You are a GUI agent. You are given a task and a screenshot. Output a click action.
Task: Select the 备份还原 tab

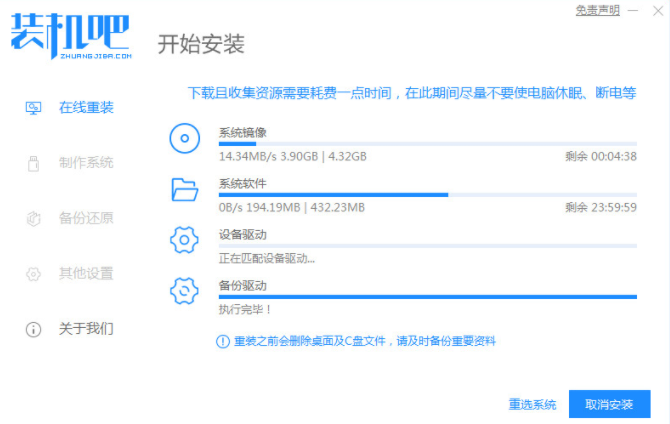tap(85, 218)
